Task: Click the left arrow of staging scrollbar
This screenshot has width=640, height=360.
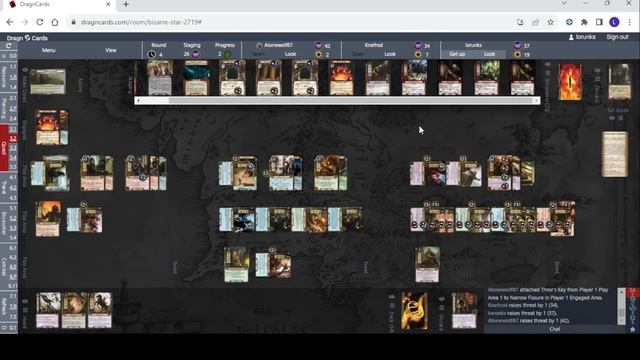Action: pyautogui.click(x=138, y=100)
